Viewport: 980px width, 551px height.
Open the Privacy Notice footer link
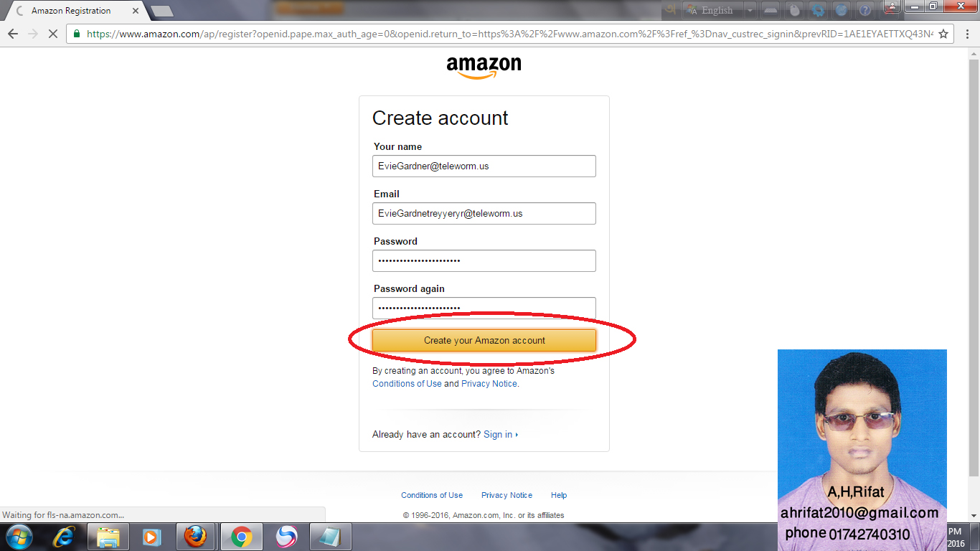pyautogui.click(x=507, y=495)
